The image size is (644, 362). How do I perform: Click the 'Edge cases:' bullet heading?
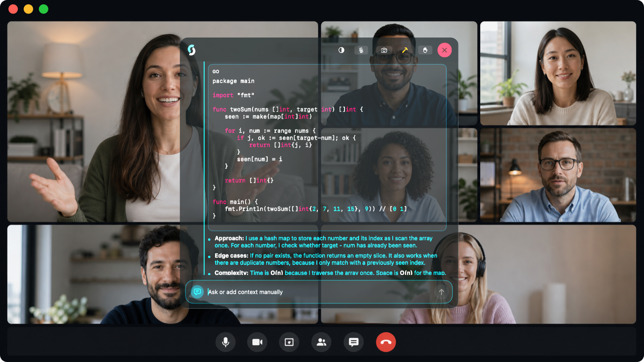tap(231, 256)
